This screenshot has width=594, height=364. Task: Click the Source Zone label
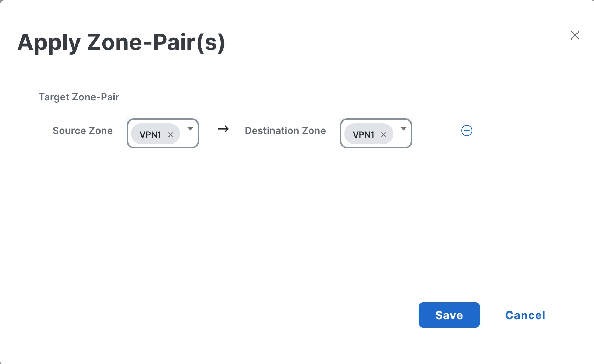tap(83, 131)
